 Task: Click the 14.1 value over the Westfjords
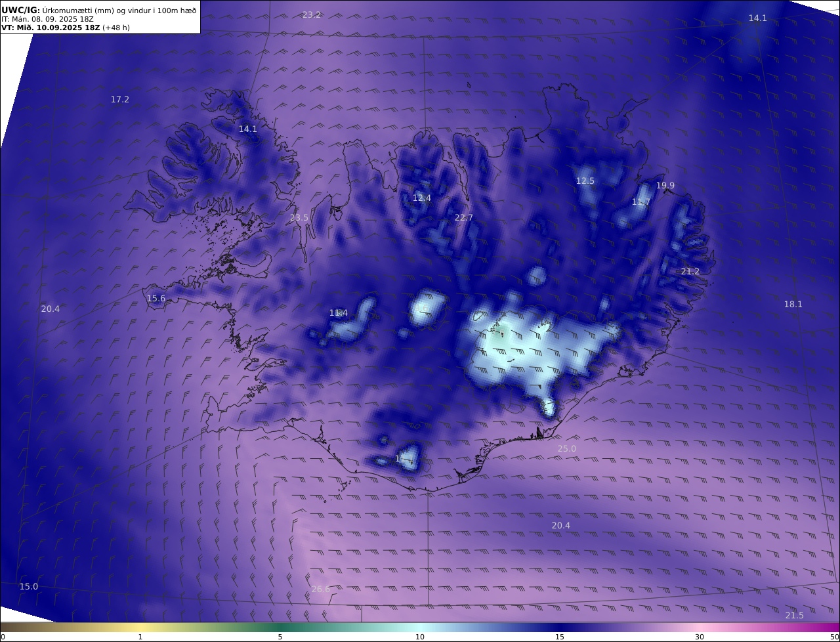(248, 129)
